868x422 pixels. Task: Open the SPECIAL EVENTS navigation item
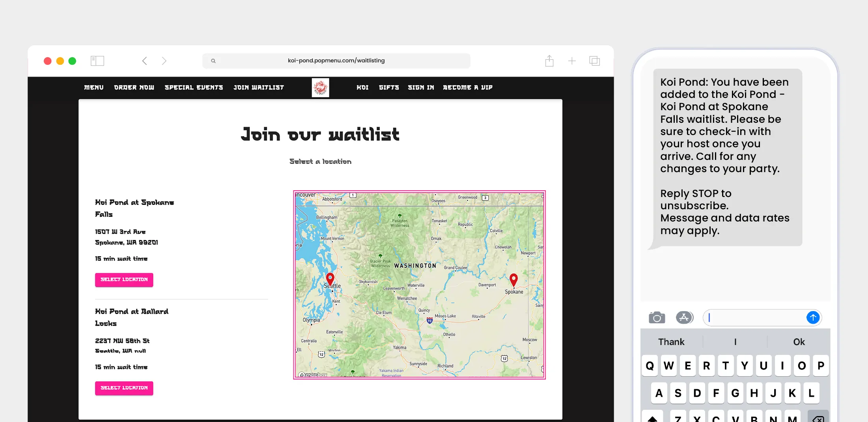[x=194, y=87]
